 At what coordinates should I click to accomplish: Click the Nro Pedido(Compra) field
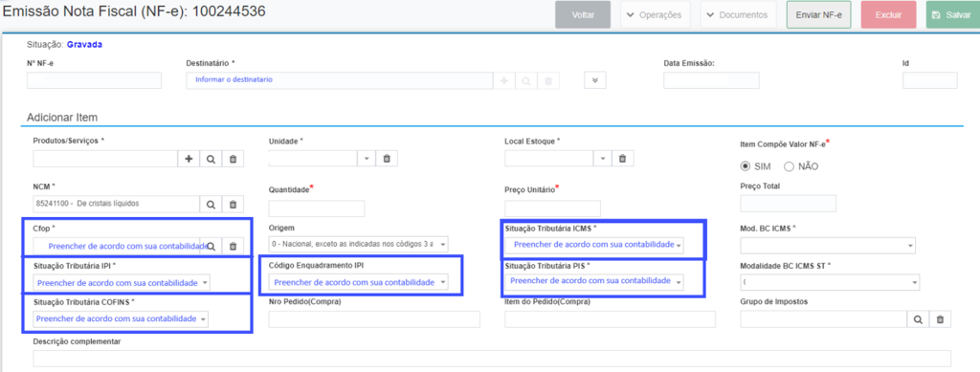(x=374, y=319)
